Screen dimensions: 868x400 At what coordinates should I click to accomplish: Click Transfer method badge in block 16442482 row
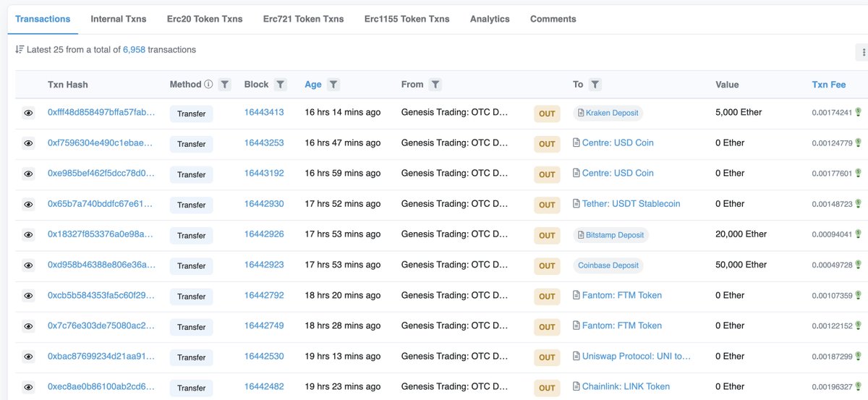(192, 387)
